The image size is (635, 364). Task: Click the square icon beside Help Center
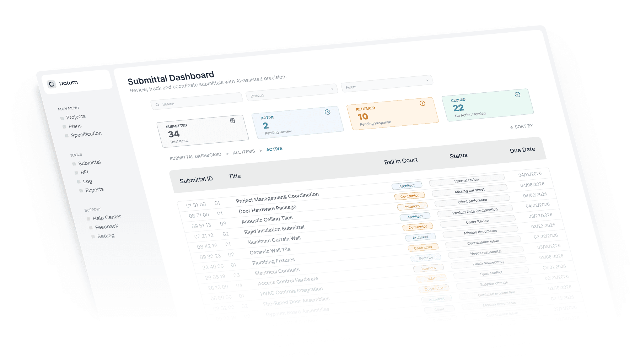[x=88, y=219]
